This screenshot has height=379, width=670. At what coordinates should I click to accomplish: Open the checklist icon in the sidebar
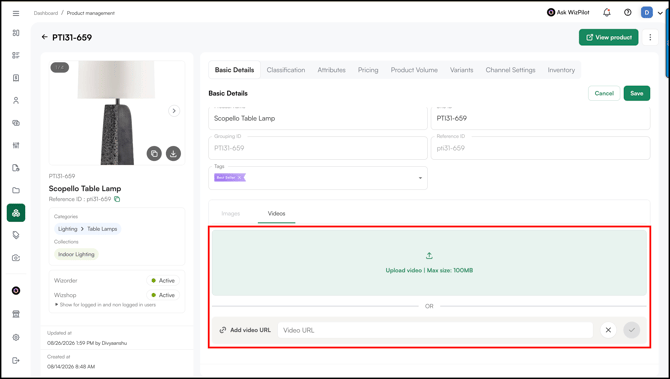[16, 55]
